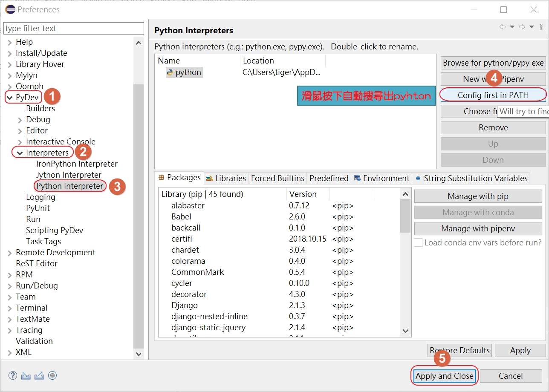This screenshot has height=392, width=549.
Task: Switch to the Environment tab
Action: coord(382,178)
